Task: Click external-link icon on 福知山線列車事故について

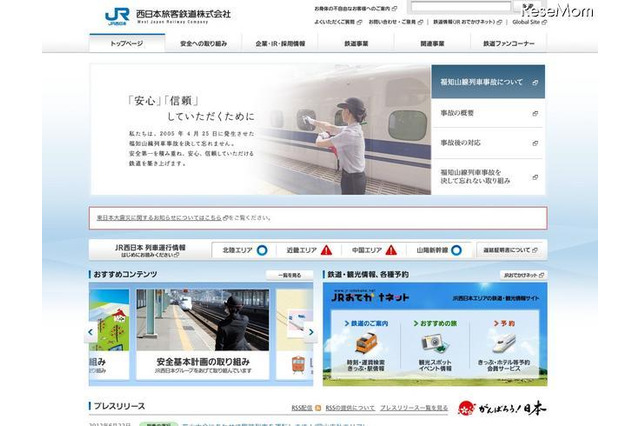Action: [x=535, y=82]
